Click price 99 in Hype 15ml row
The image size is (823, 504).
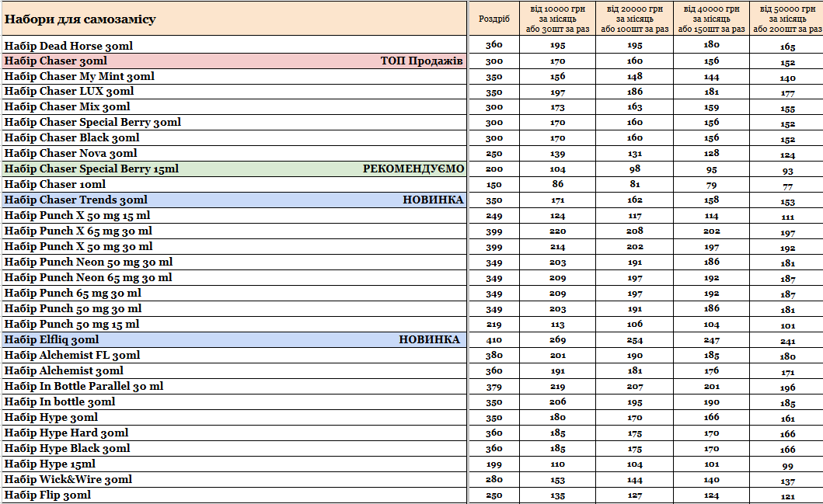pos(787,465)
